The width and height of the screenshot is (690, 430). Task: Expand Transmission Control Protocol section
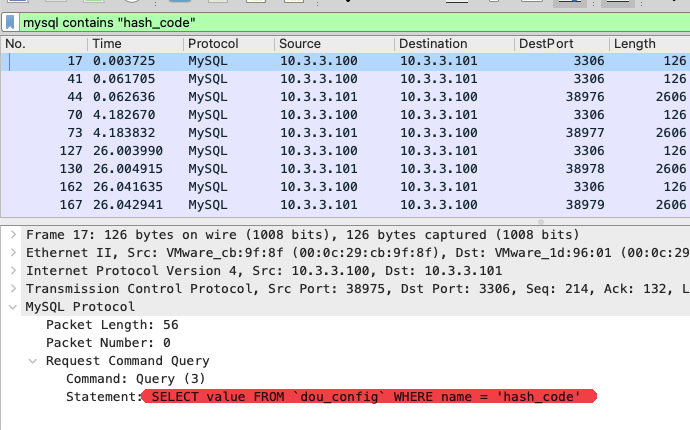(11, 288)
